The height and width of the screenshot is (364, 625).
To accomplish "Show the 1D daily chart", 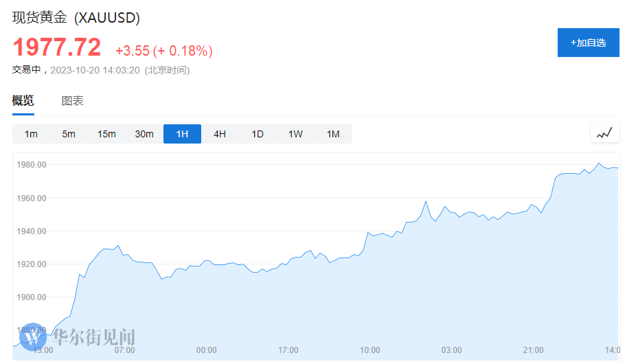I will 258,134.
